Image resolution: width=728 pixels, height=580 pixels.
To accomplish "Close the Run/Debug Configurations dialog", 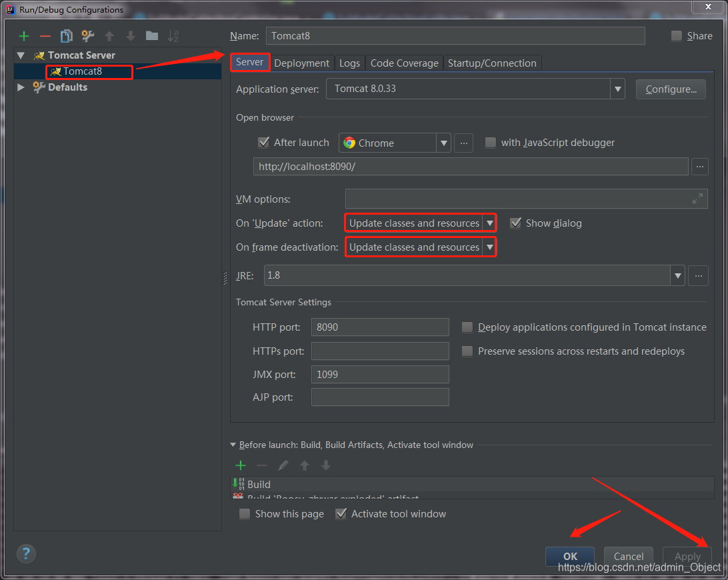I will [x=707, y=7].
